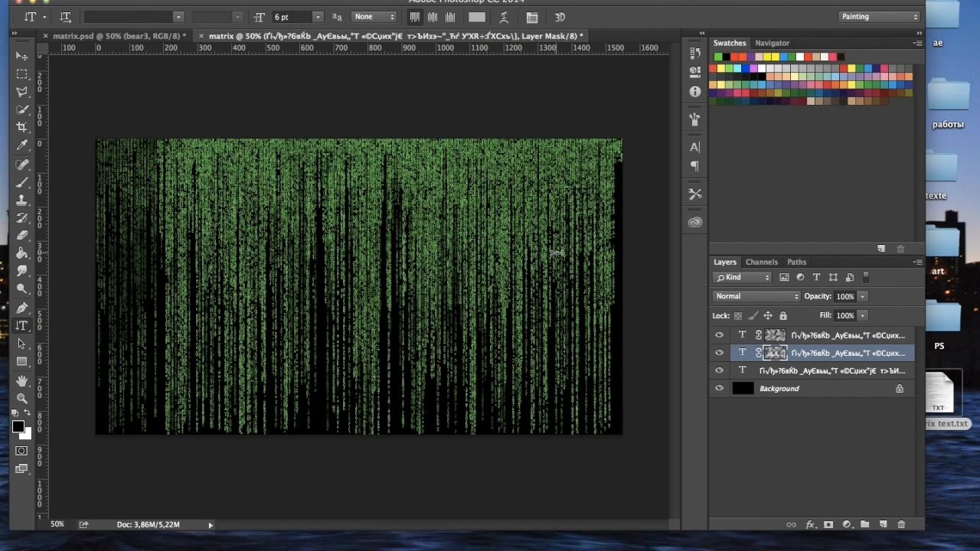Select the Swatches tab

pyautogui.click(x=730, y=43)
